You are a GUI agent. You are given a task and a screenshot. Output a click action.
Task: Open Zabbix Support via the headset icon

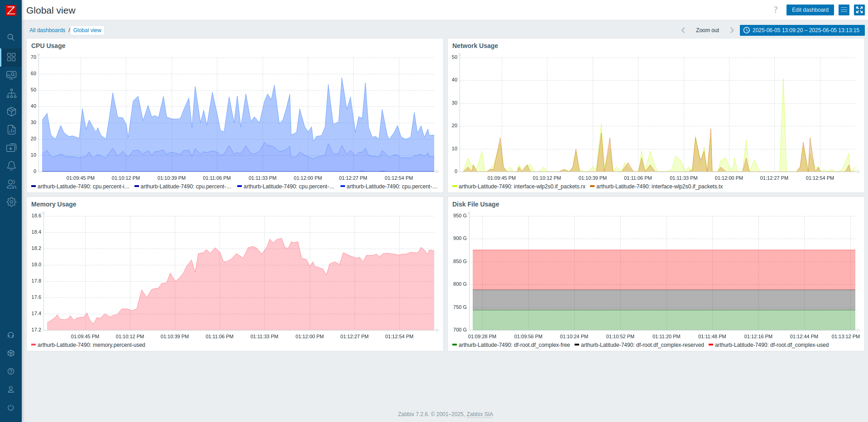[11, 335]
